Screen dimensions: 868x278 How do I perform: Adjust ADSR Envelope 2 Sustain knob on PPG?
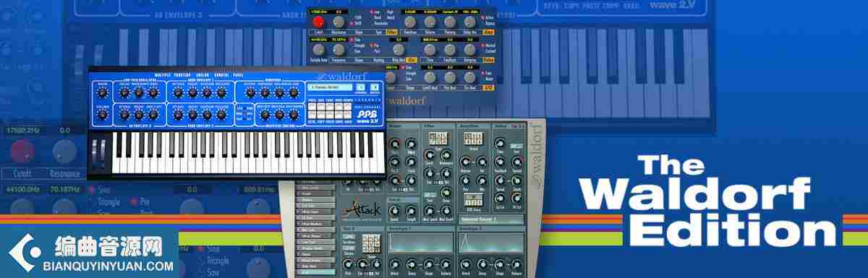pos(207,115)
